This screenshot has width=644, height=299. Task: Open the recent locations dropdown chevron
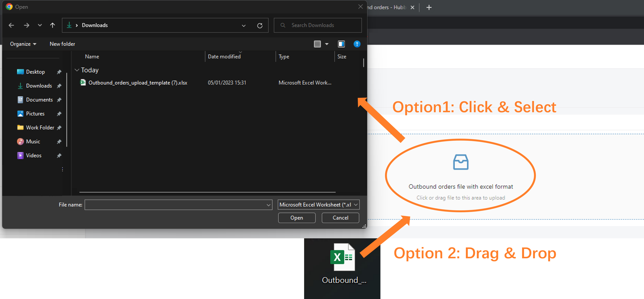[40, 25]
